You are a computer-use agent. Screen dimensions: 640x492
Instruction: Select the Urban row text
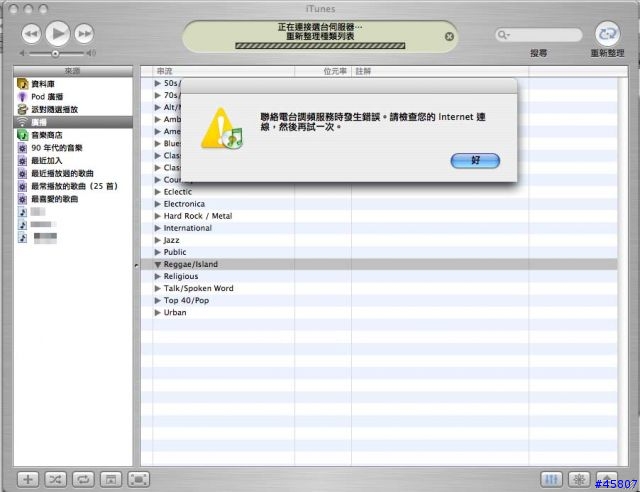tap(175, 313)
